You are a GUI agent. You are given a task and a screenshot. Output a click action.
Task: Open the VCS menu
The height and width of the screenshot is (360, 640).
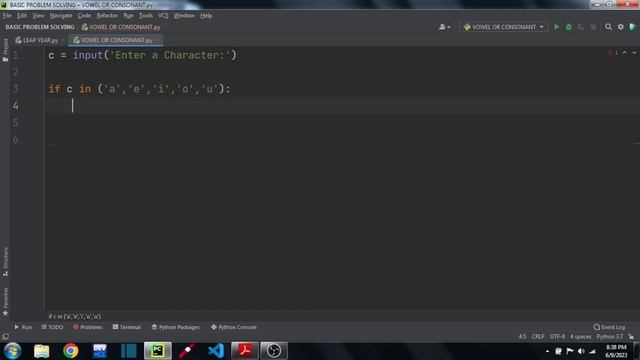point(163,16)
